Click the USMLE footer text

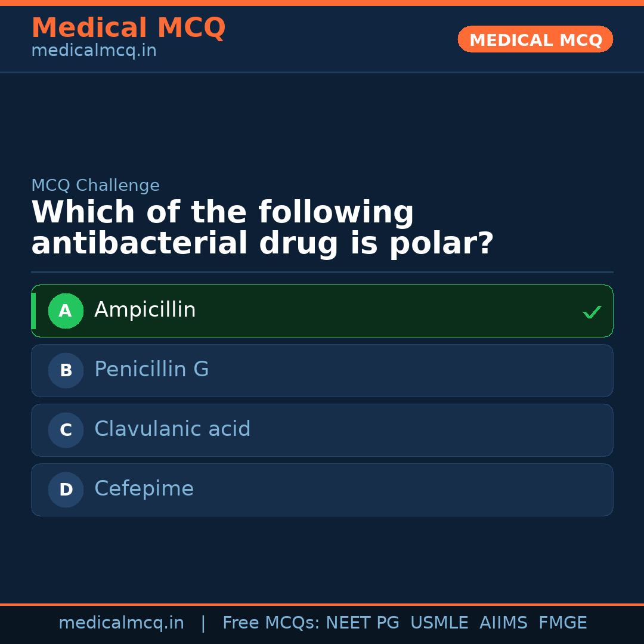click(x=439, y=623)
